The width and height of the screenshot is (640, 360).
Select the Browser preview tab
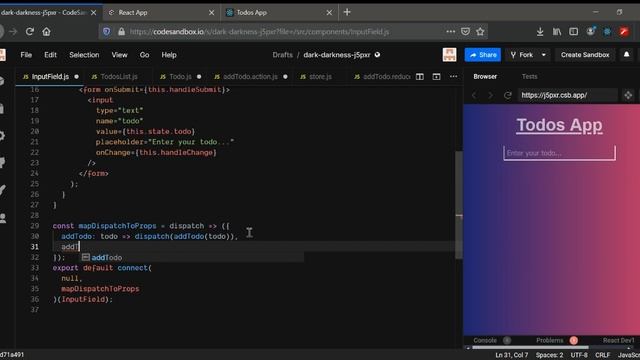(485, 77)
